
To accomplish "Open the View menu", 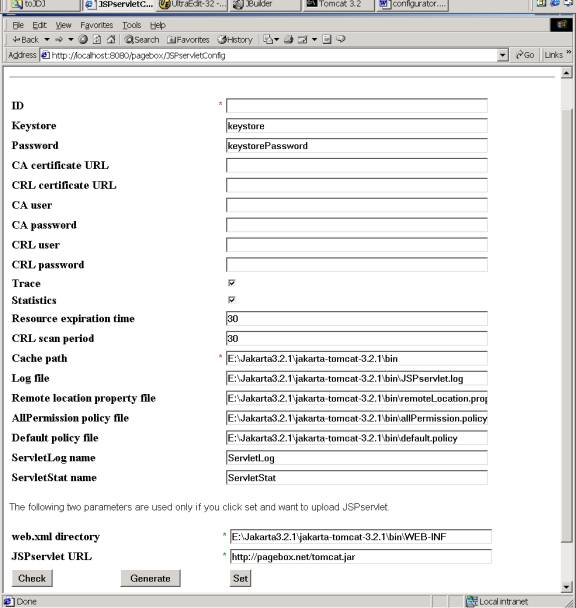I will [x=63, y=25].
